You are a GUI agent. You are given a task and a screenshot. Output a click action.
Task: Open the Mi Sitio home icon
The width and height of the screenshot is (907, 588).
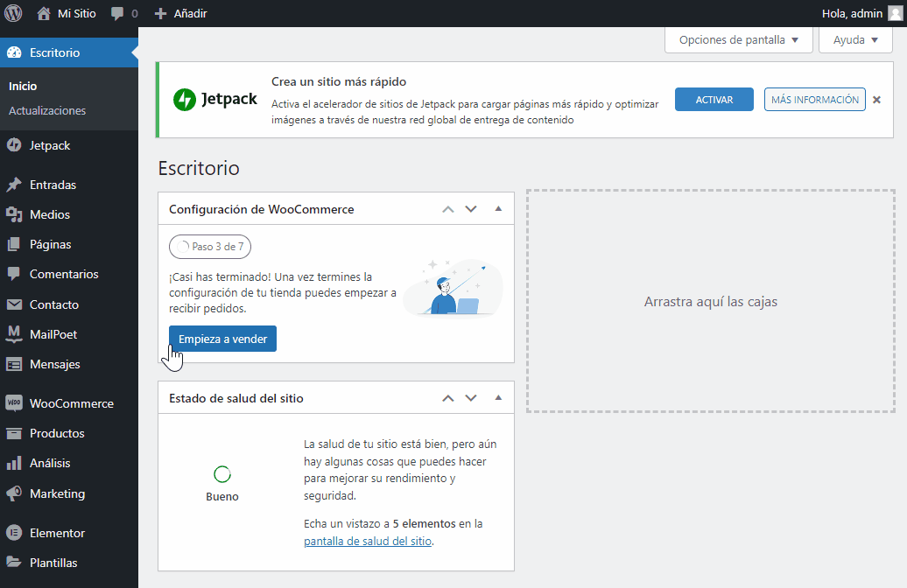coord(44,13)
